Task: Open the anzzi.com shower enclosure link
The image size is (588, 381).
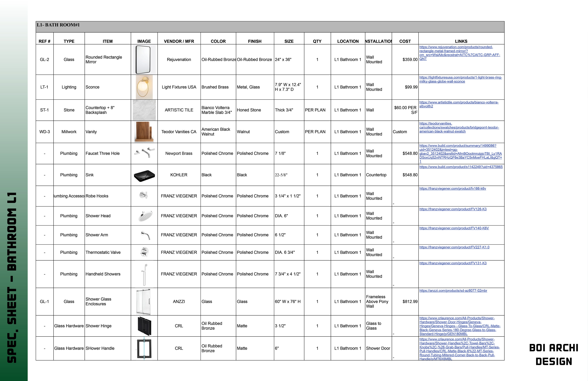Action: [453, 291]
